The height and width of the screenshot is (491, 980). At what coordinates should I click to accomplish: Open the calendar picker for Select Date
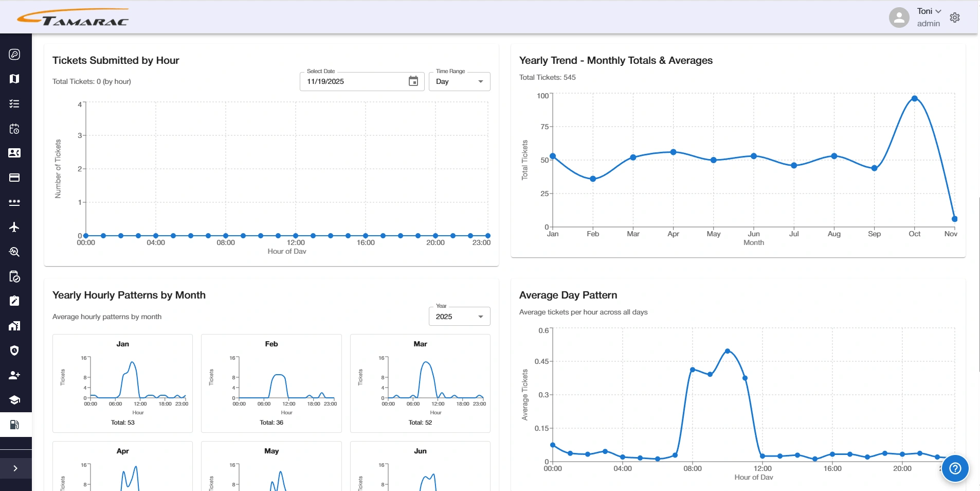pos(413,81)
